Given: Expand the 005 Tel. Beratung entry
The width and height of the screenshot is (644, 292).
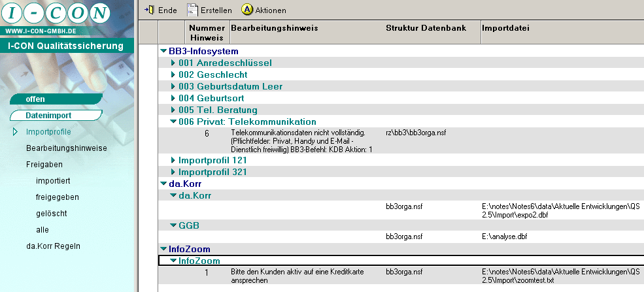Looking at the screenshot, I should (173, 110).
